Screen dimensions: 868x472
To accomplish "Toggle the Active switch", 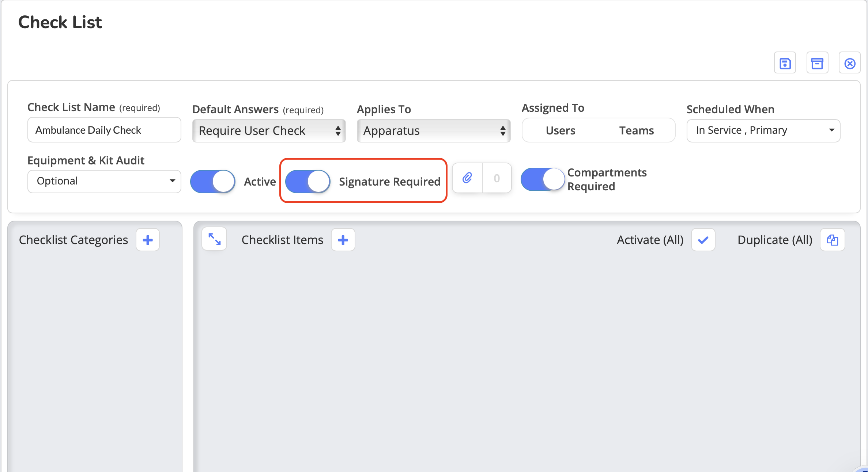I will [213, 182].
